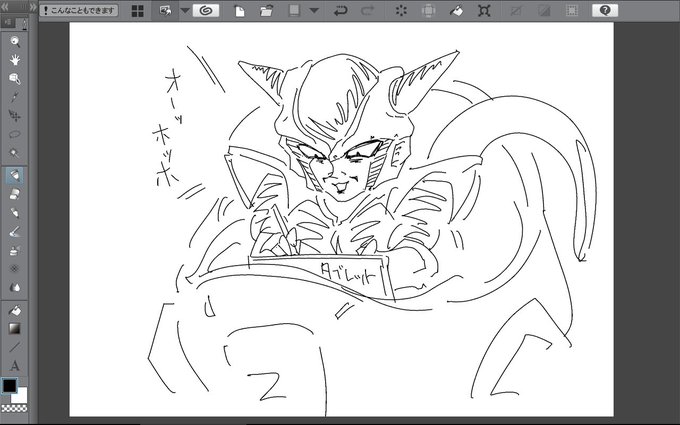Collapse tool palette with left double arrow
The width and height of the screenshot is (680, 425).
pyautogui.click(x=5, y=7)
